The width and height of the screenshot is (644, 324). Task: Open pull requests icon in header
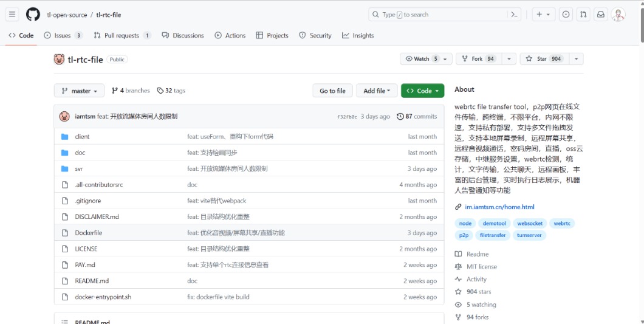tap(583, 15)
